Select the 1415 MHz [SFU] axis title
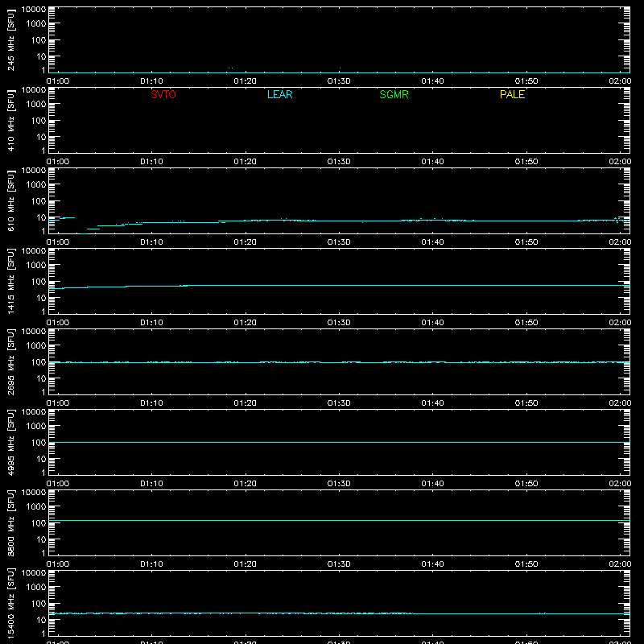The height and width of the screenshot is (644, 644). tap(11, 281)
